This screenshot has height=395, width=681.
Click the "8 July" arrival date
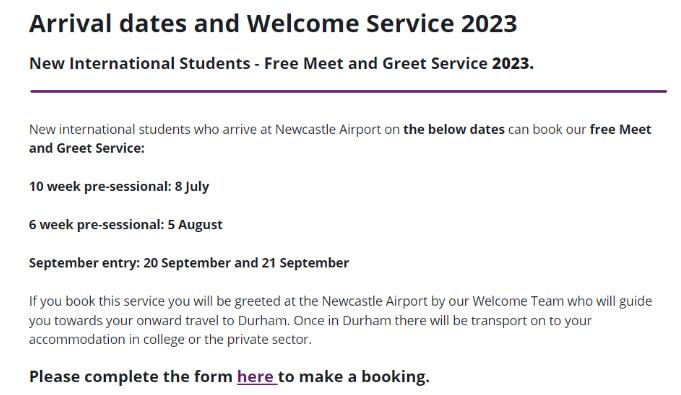click(192, 186)
